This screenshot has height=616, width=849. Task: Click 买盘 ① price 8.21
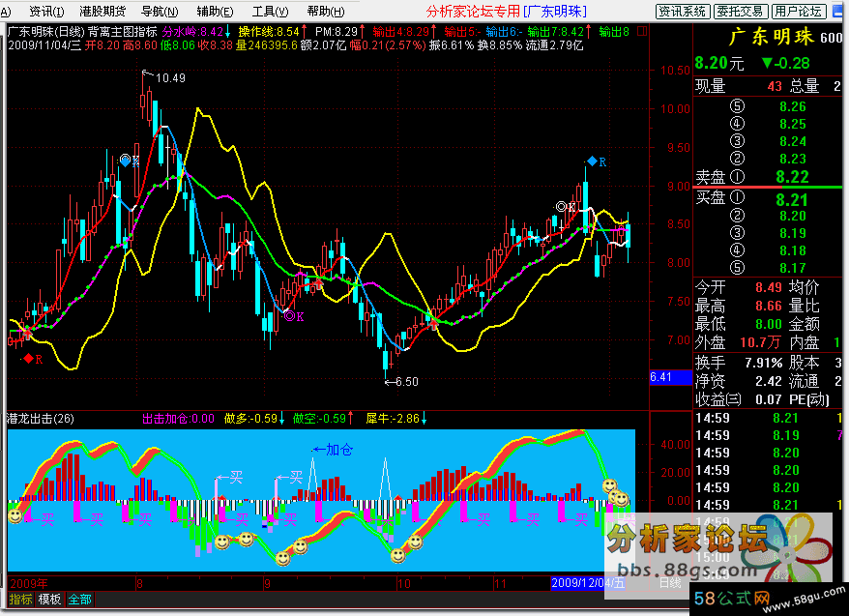pos(792,200)
